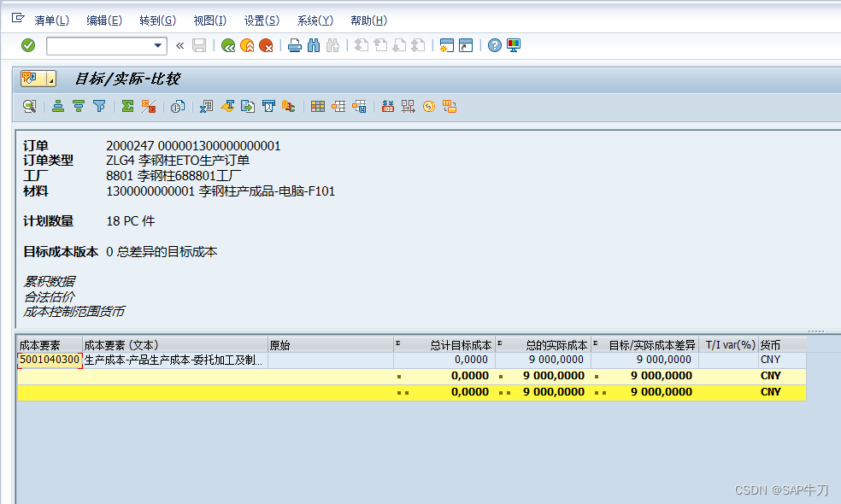Click the Export to Spreadsheet icon
Image resolution: width=841 pixels, height=504 pixels.
point(206,106)
